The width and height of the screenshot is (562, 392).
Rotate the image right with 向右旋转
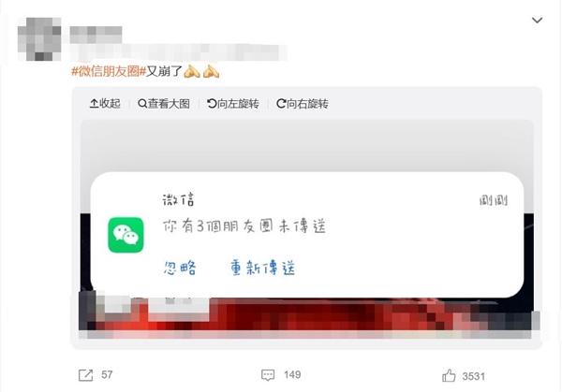coord(303,104)
